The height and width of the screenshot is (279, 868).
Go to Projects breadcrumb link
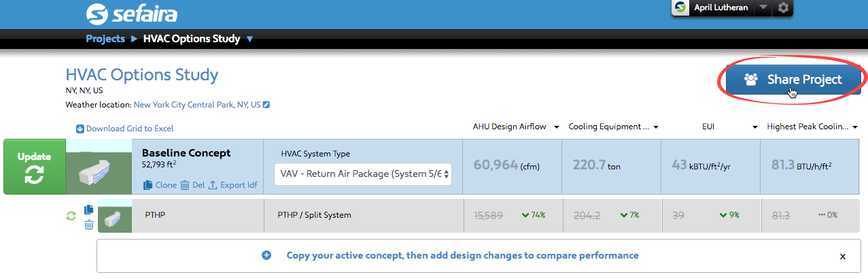coord(105,39)
